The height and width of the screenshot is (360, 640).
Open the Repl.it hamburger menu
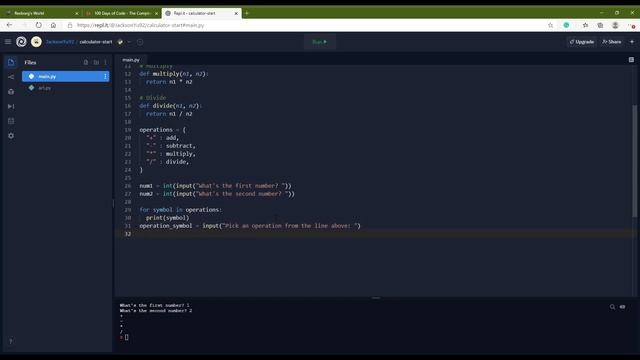coord(8,42)
